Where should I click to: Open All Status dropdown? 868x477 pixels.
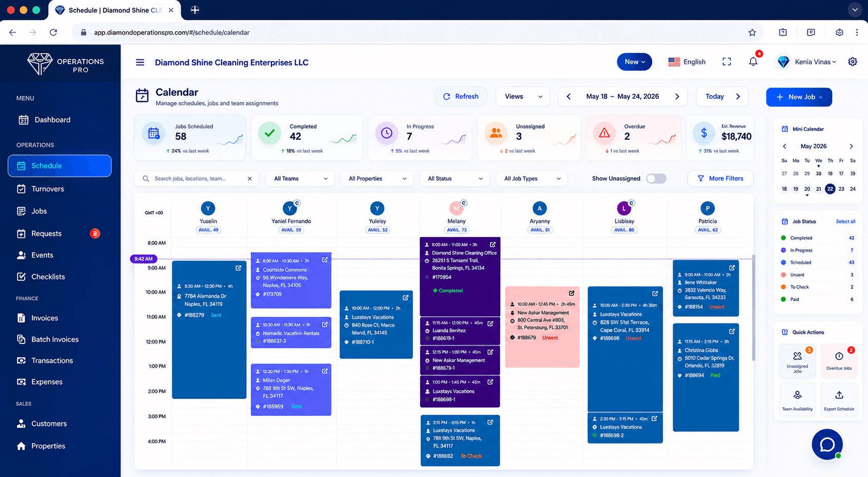click(x=455, y=179)
